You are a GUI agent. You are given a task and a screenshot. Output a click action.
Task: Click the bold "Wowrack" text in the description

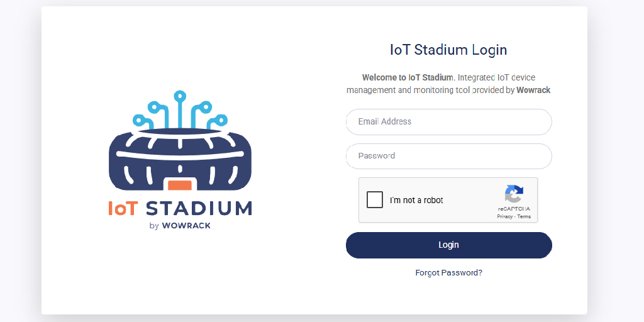(533, 90)
